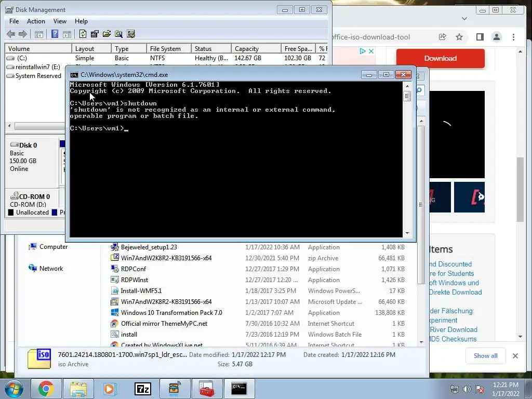Click Show all downloads button
This screenshot has height=399, width=532.
click(486, 355)
